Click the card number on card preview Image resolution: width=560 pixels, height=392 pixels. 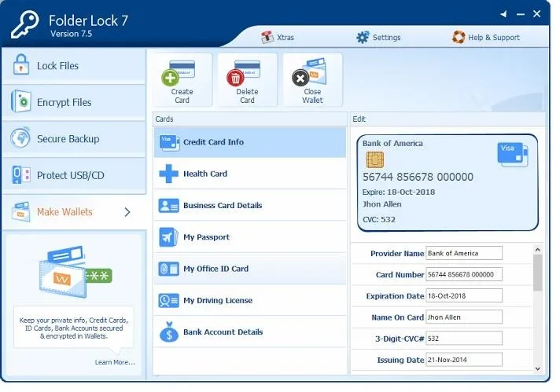[418, 178]
